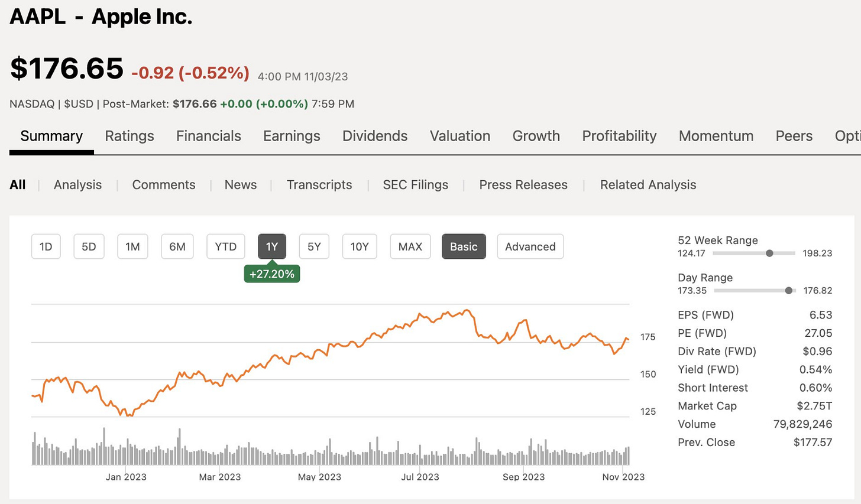Set chart range to 1M
Screen dimensions: 861x504
[132, 246]
